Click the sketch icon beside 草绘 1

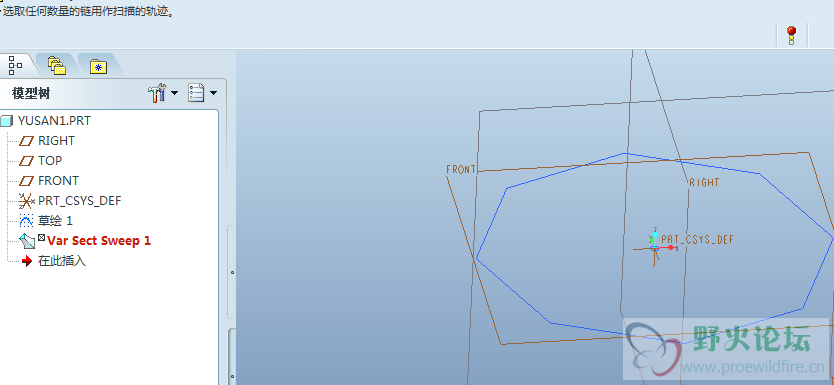pyautogui.click(x=26, y=221)
